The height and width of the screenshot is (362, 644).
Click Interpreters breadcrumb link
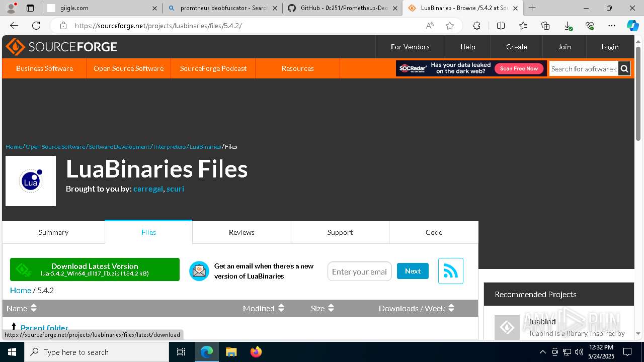click(170, 147)
